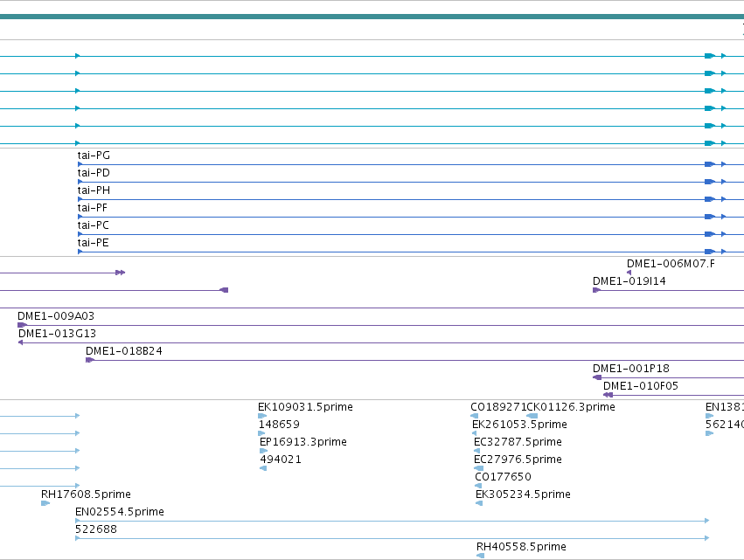Click the DME1-009A03 purple start block

click(22, 325)
